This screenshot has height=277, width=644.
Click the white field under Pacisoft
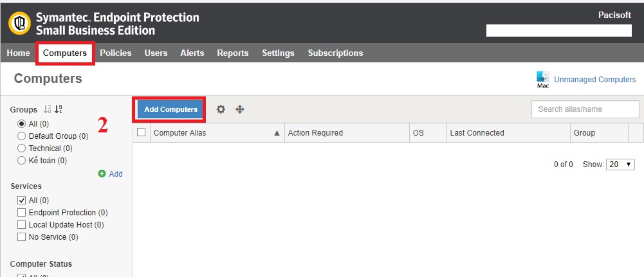click(x=559, y=31)
